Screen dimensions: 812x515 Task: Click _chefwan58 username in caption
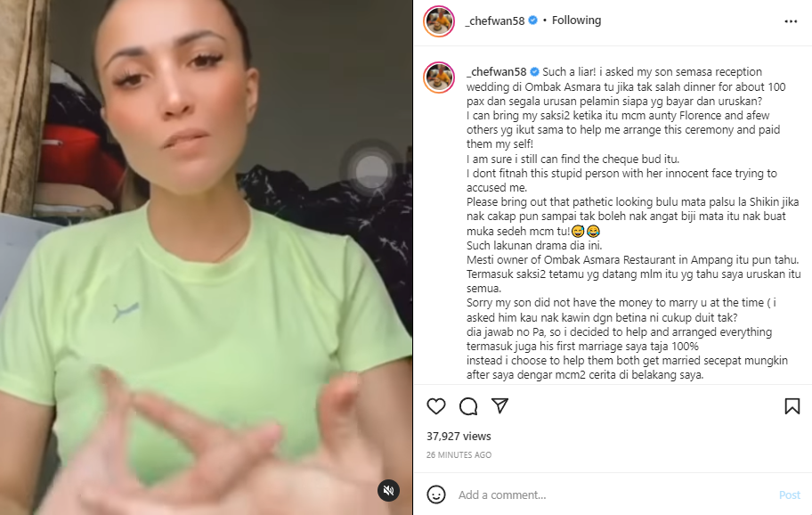[x=496, y=71]
